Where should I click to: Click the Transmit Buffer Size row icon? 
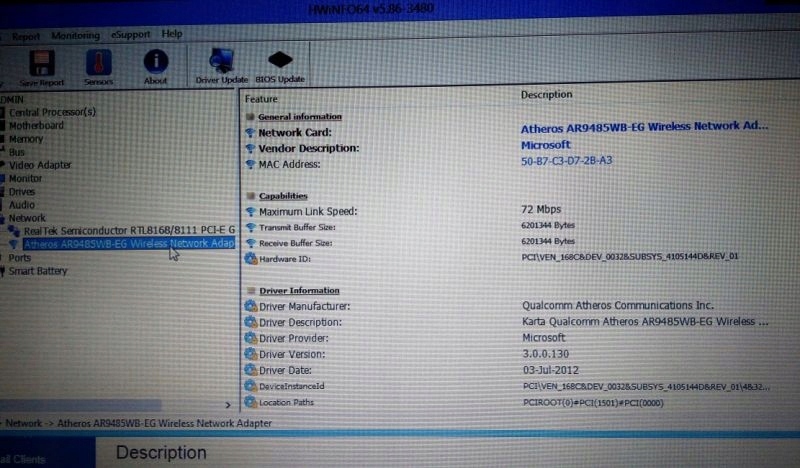250,228
